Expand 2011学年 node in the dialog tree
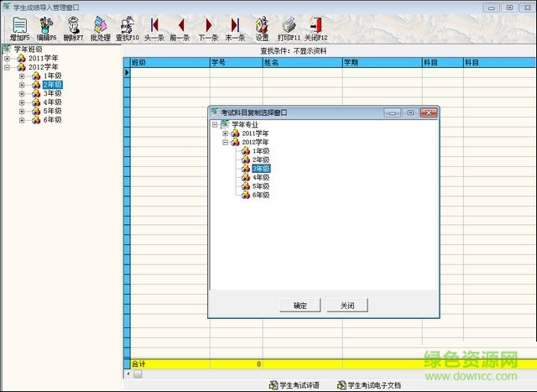Viewport: 537px width, 392px height. [226, 133]
